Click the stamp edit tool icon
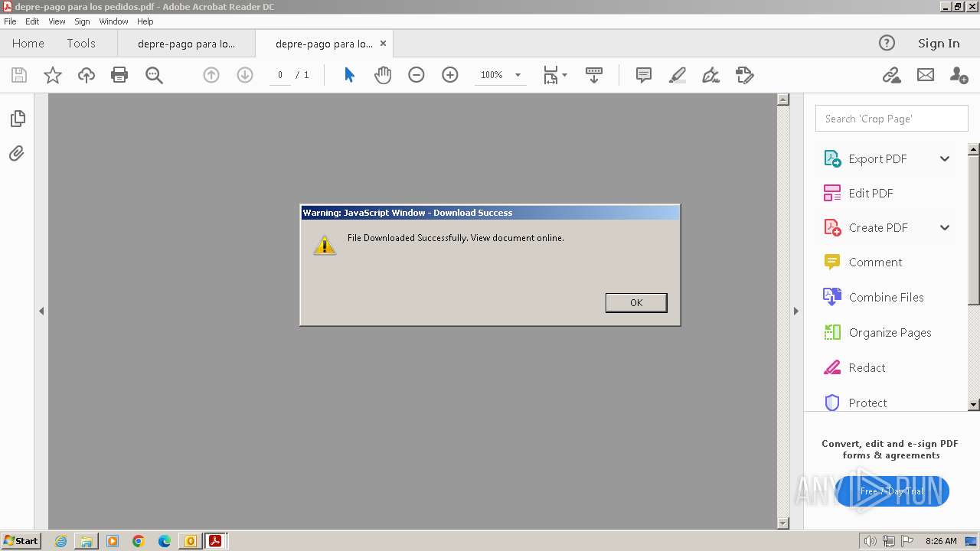 click(x=745, y=75)
